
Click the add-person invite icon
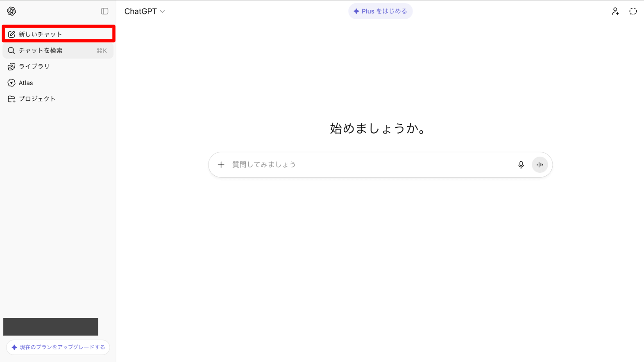pos(615,11)
